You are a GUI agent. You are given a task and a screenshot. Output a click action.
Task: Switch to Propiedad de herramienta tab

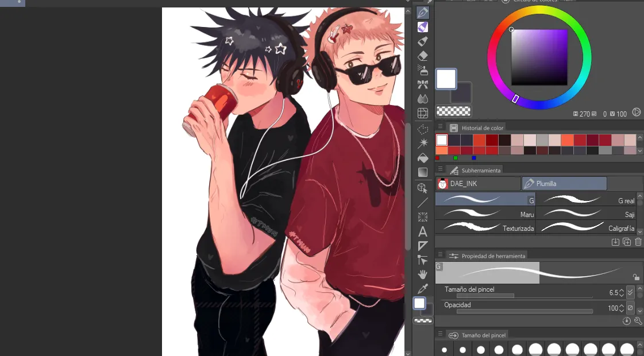487,256
